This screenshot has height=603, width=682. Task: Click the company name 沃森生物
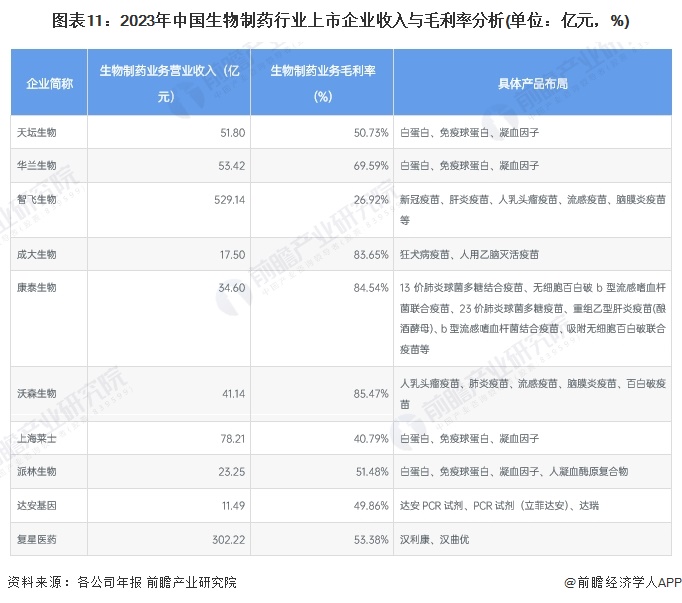(37, 394)
